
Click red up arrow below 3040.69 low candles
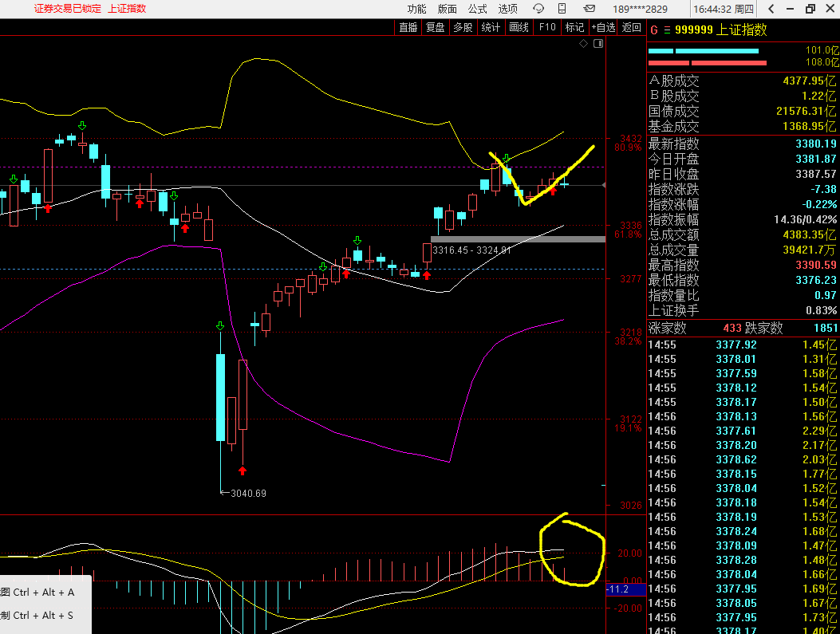243,471
